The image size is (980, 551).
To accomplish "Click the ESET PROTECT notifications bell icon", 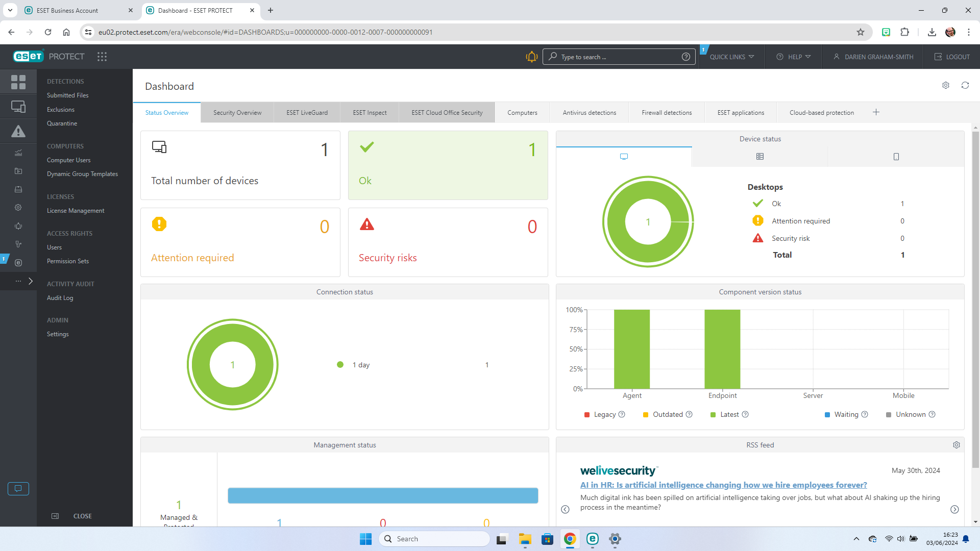I will 532,57.
